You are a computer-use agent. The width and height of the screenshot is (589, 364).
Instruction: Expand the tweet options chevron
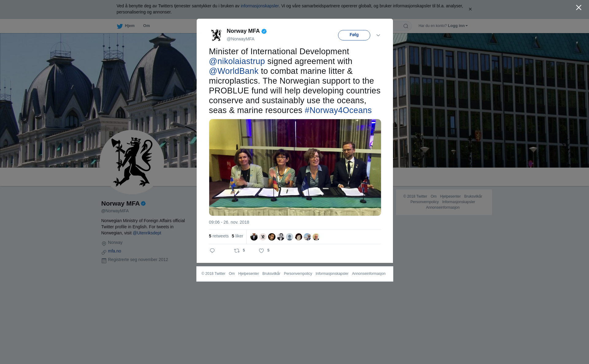click(x=378, y=35)
